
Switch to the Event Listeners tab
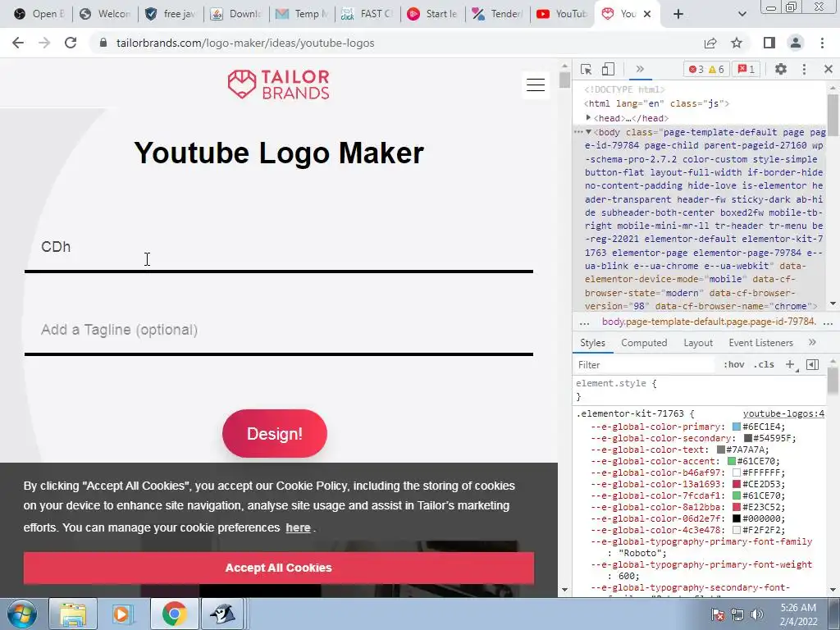pyautogui.click(x=760, y=343)
